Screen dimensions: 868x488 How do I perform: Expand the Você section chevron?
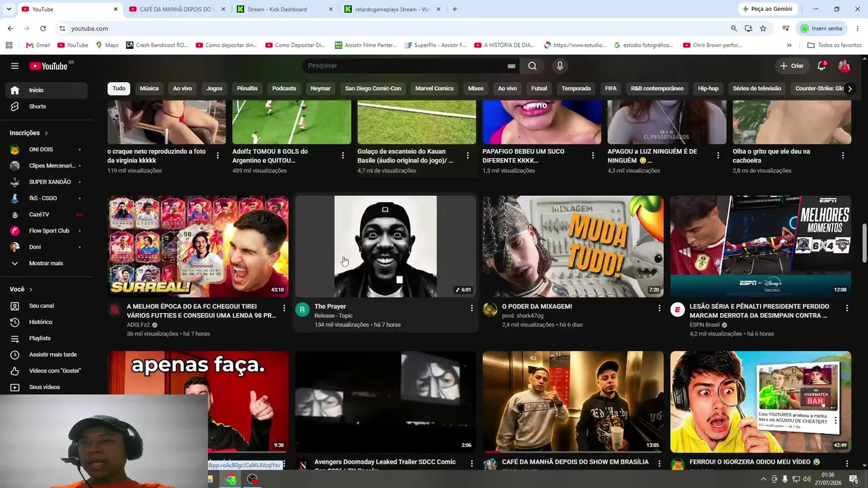[x=31, y=289]
